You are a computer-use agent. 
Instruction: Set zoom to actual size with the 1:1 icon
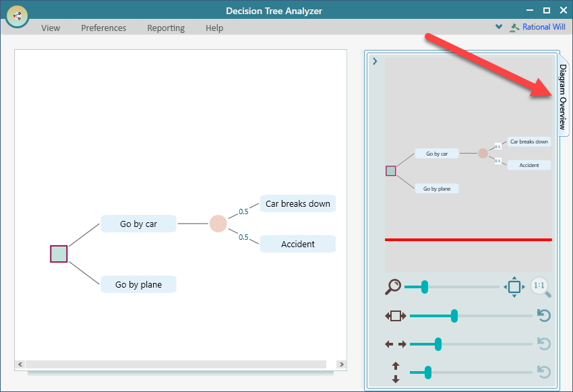point(541,286)
